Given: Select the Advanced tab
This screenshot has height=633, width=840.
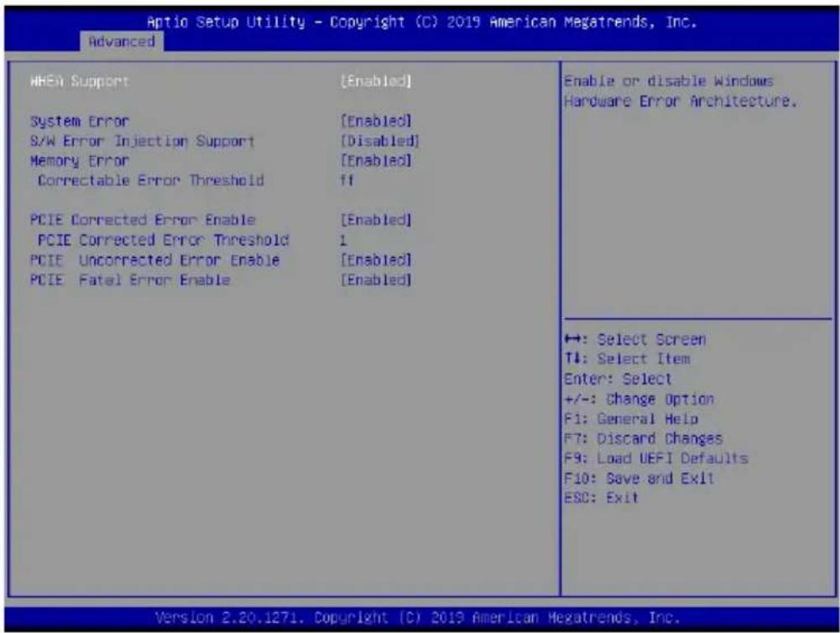Looking at the screenshot, I should [x=122, y=41].
